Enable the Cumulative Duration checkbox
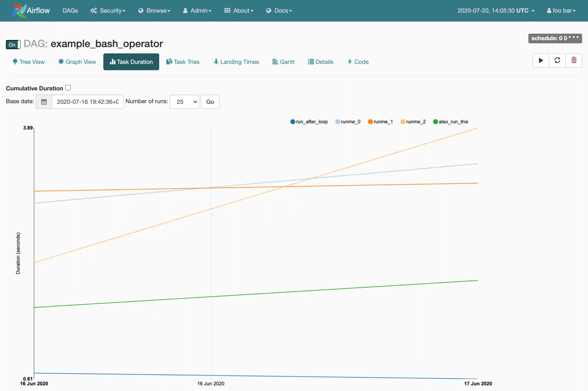Image resolution: width=588 pixels, height=391 pixels. point(68,88)
